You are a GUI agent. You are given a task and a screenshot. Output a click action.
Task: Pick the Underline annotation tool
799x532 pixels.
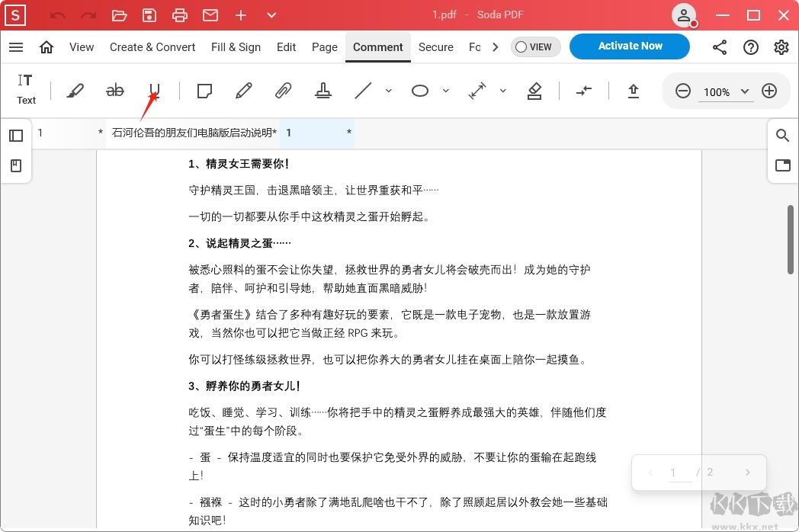[155, 91]
